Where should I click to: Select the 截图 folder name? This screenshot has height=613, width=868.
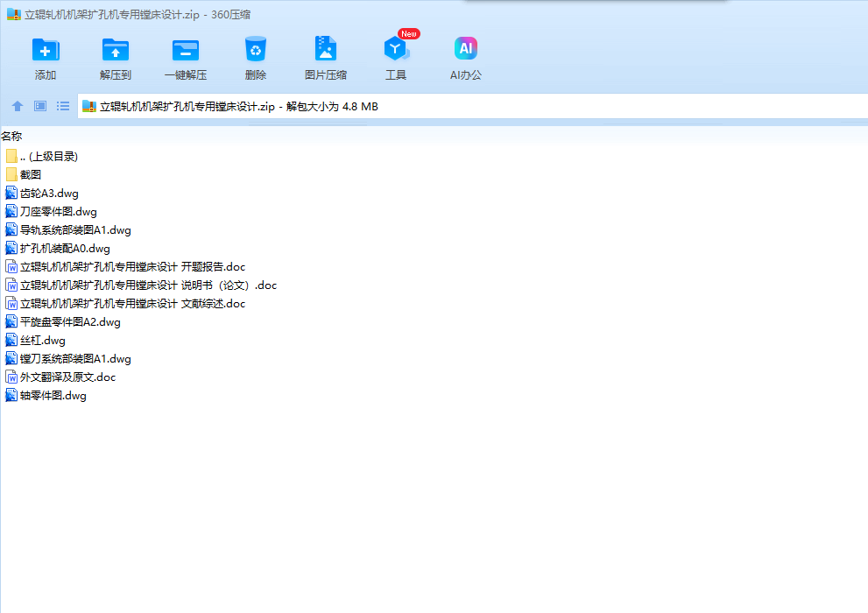[31, 175]
